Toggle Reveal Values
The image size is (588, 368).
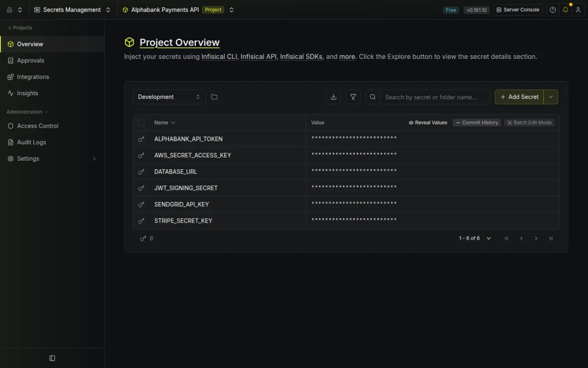click(x=428, y=123)
